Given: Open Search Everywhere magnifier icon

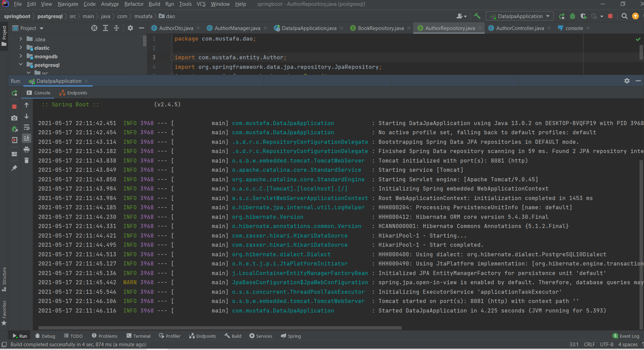Looking at the screenshot, I should [625, 16].
